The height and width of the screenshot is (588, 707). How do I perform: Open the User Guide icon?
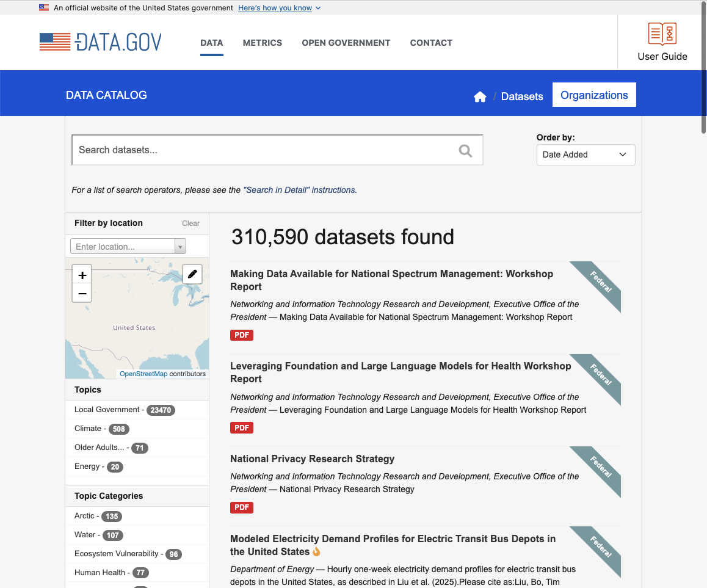click(x=662, y=34)
